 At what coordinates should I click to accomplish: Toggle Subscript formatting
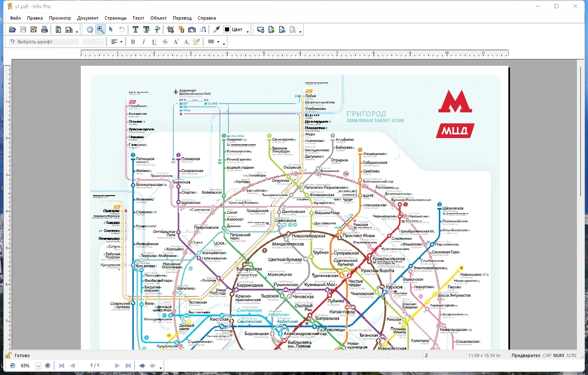[186, 42]
